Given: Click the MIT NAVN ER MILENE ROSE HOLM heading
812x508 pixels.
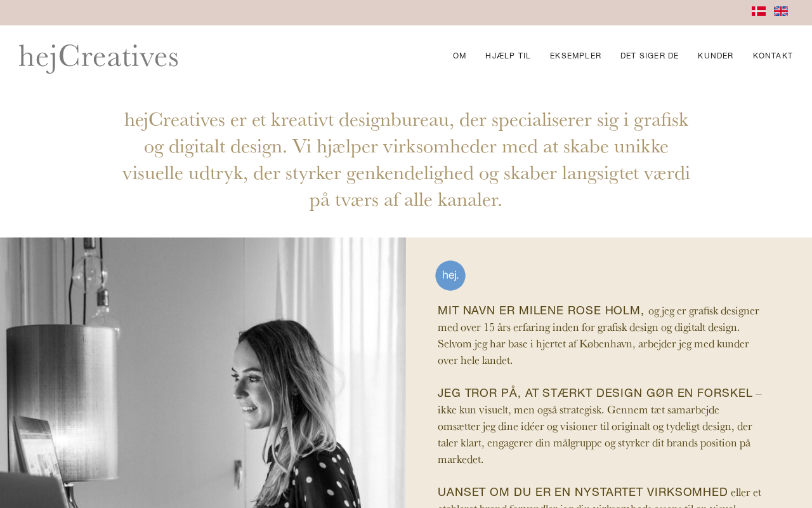Looking at the screenshot, I should pyautogui.click(x=540, y=311).
